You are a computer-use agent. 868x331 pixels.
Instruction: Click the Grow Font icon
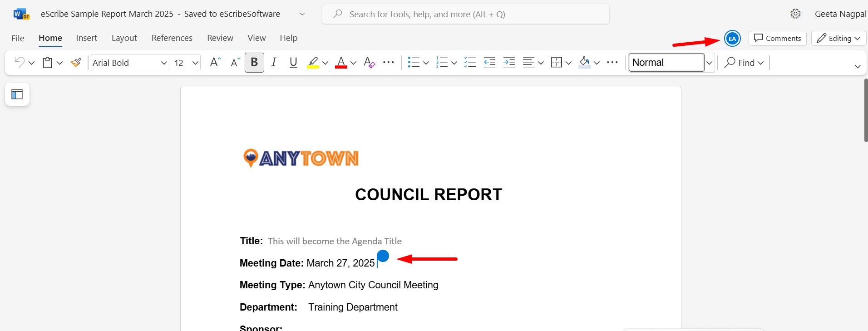pos(215,63)
